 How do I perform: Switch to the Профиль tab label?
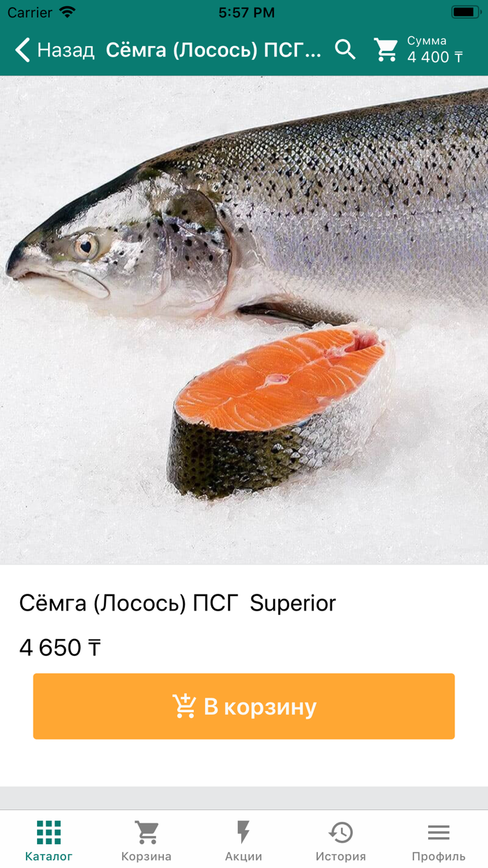439,856
